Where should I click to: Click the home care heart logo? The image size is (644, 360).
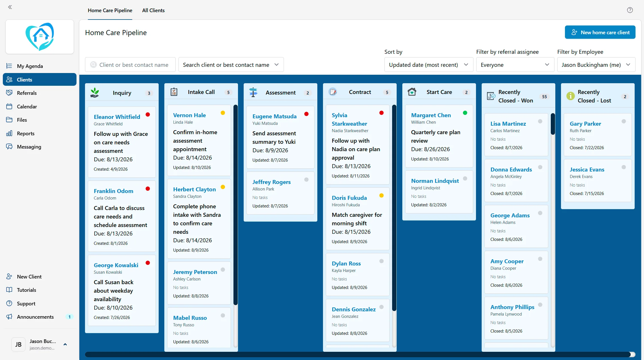(40, 37)
